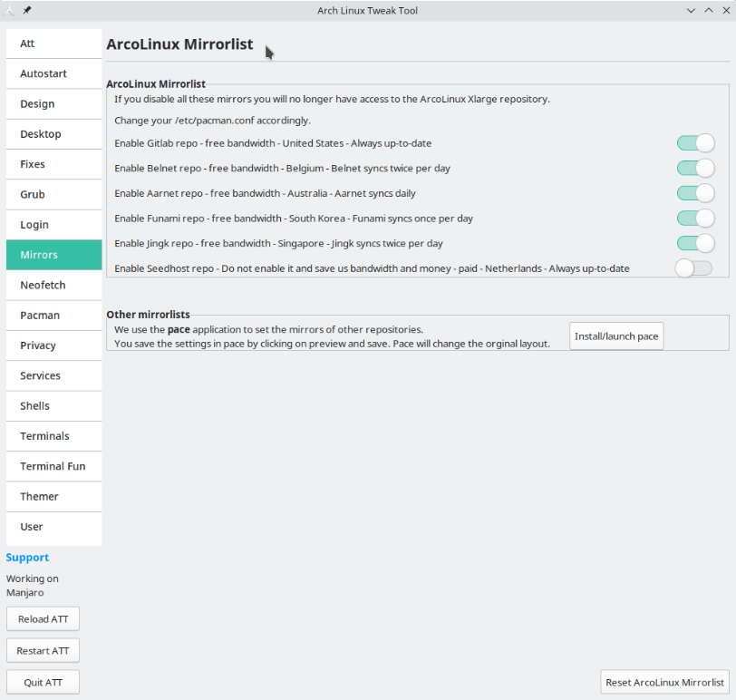Open the app icon window menu
The height and width of the screenshot is (700, 736).
[9, 10]
